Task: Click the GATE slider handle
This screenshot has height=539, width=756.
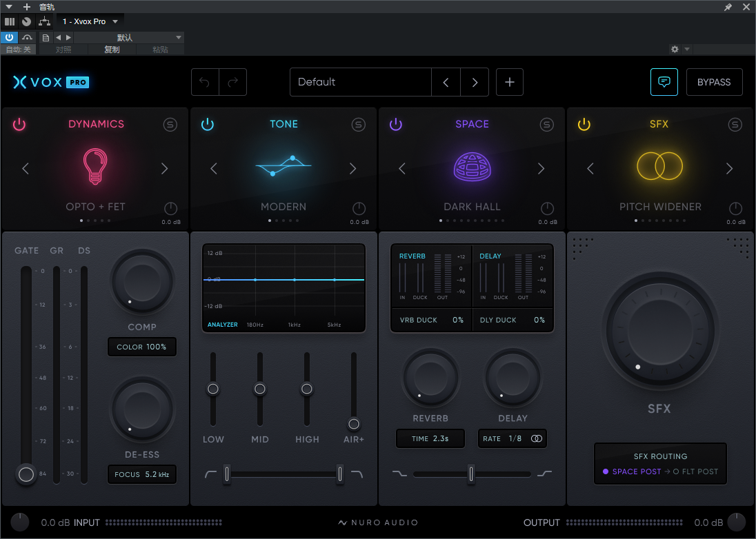Action: 26,474
